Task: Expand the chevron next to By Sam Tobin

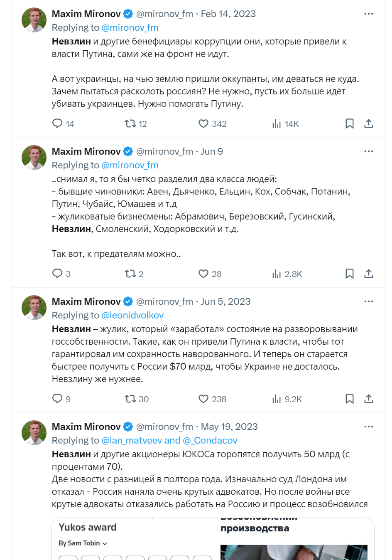Action: [x=104, y=543]
